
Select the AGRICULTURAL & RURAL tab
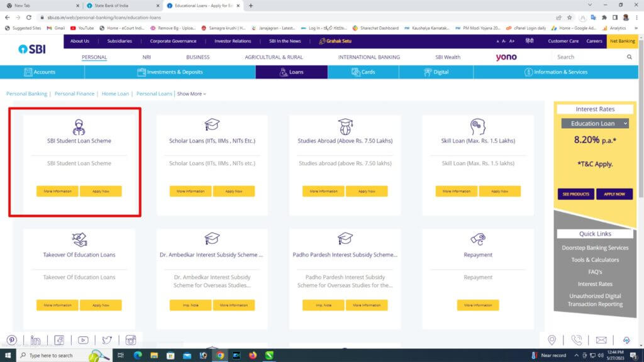(x=274, y=57)
